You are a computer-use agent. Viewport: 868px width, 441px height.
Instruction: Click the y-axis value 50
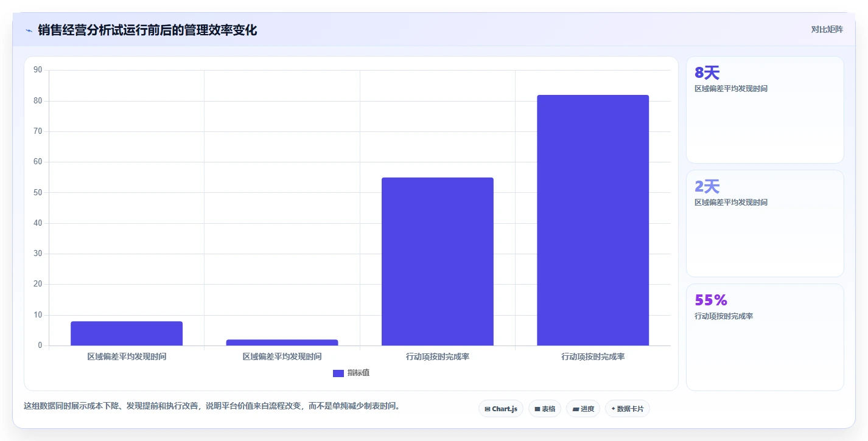tap(38, 192)
